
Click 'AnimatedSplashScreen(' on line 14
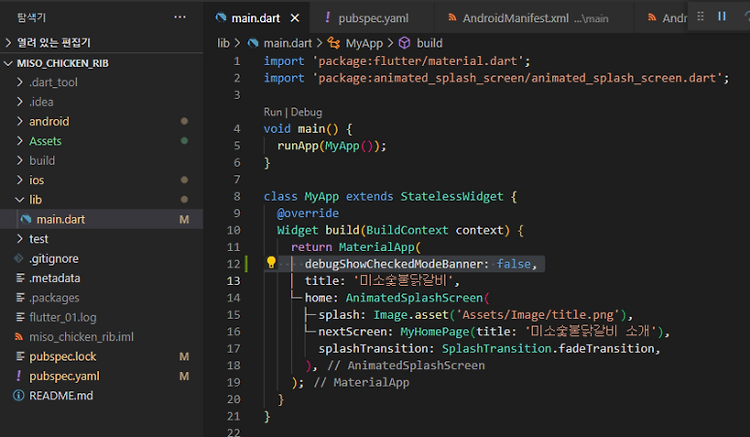point(418,298)
